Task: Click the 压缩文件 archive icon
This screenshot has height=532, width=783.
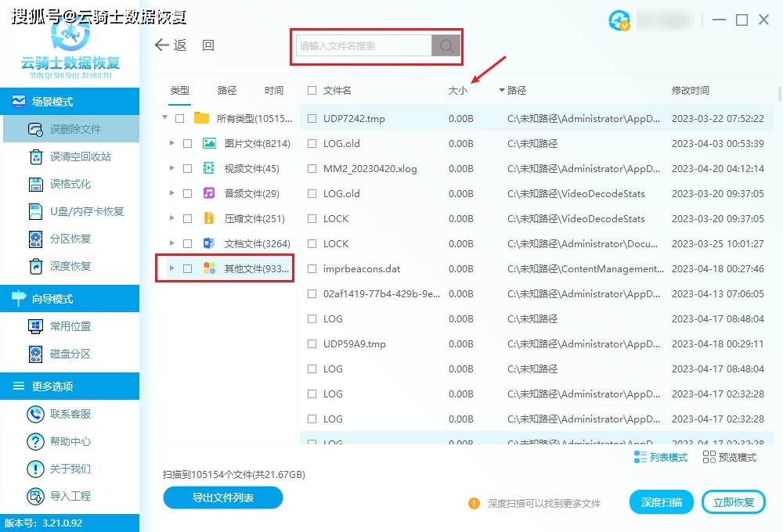Action: [x=209, y=218]
